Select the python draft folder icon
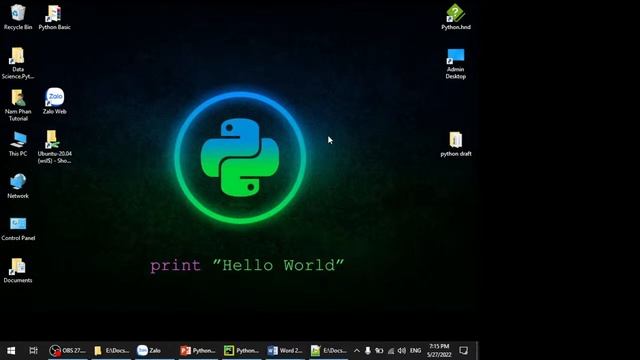 pyautogui.click(x=456, y=144)
